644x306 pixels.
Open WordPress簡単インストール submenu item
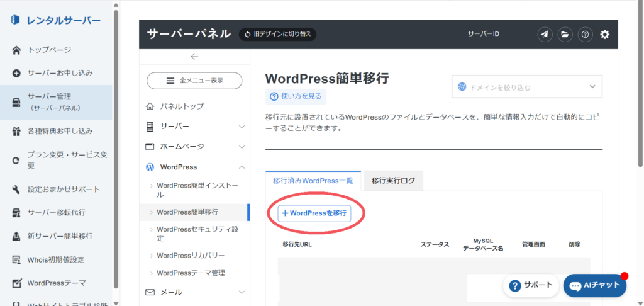(x=197, y=190)
